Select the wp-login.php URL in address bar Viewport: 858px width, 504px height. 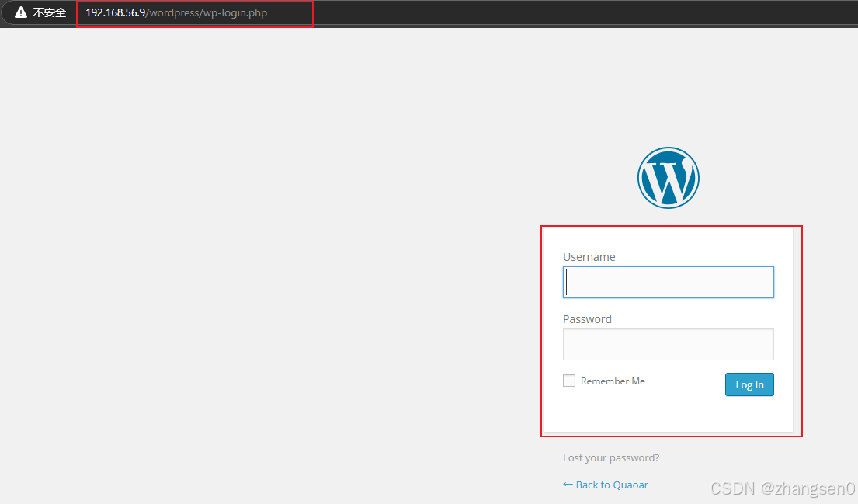pyautogui.click(x=176, y=12)
